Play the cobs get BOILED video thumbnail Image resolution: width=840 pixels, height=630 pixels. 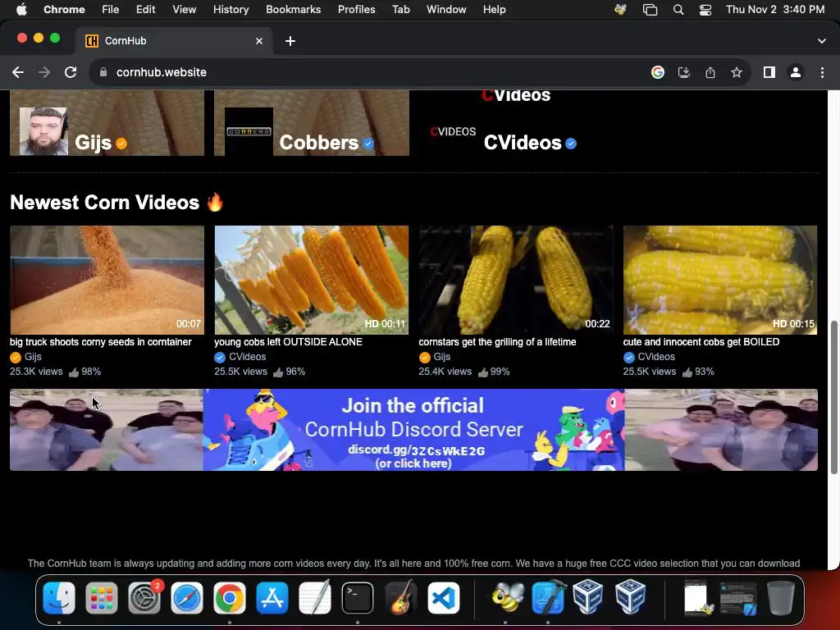click(720, 281)
